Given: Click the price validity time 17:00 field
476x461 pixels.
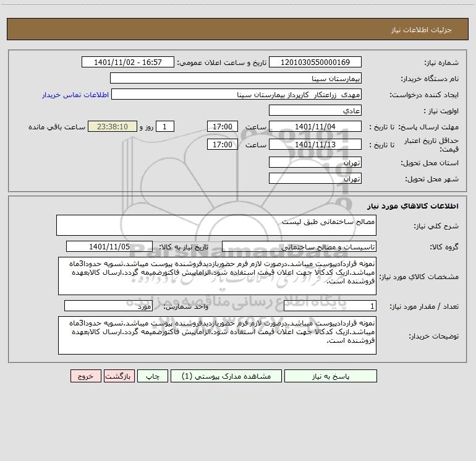Looking at the screenshot, I should pyautogui.click(x=222, y=145).
